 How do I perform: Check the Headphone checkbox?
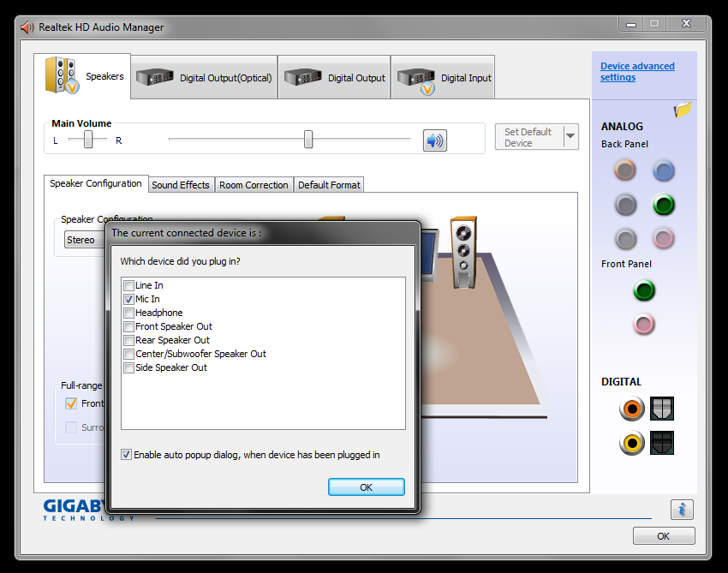coord(128,313)
